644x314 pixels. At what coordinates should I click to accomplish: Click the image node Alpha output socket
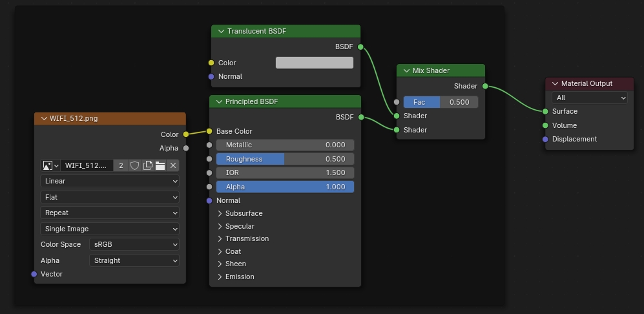coord(186,148)
